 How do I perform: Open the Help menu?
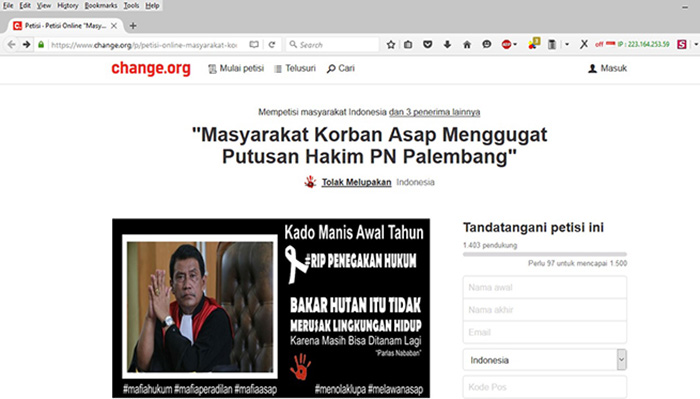152,5
